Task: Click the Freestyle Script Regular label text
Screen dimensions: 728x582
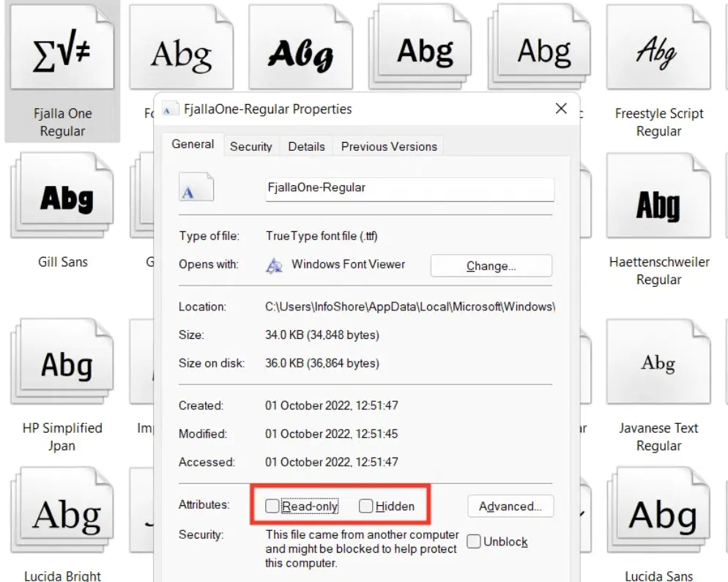Action: pyautogui.click(x=659, y=122)
